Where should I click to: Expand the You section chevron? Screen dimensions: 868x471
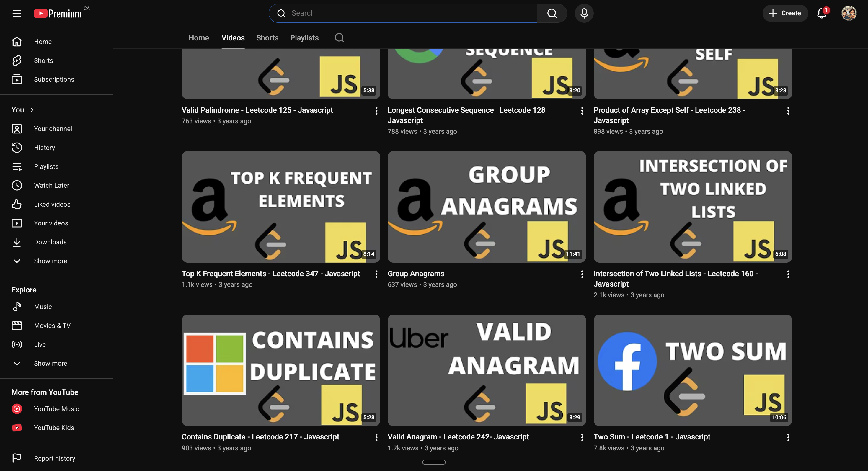click(32, 110)
